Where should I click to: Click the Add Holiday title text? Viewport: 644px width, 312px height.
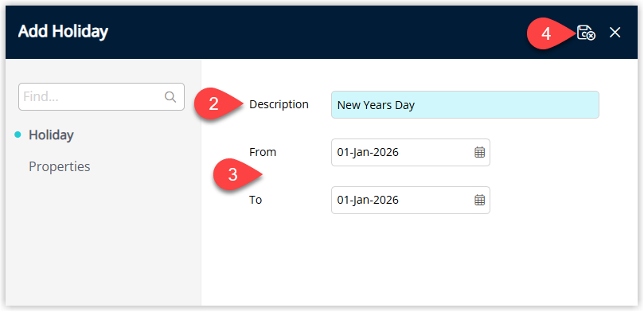63,32
